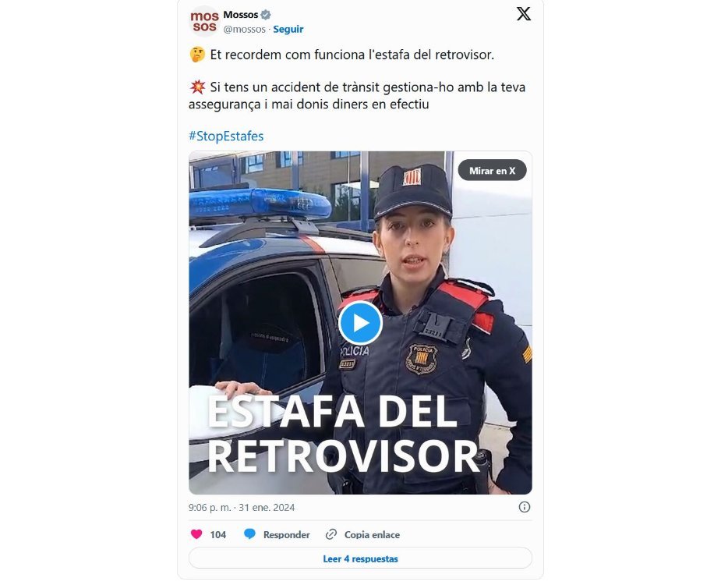
Task: Click the X logo icon
Action: click(x=523, y=14)
